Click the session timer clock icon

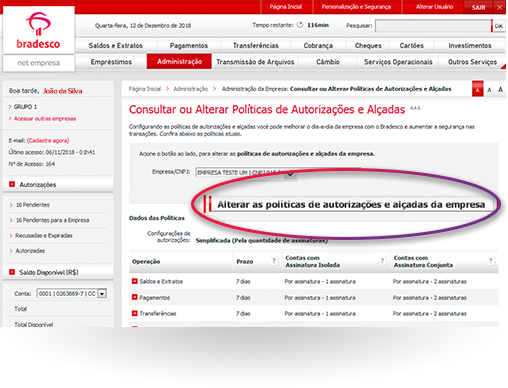[300, 25]
